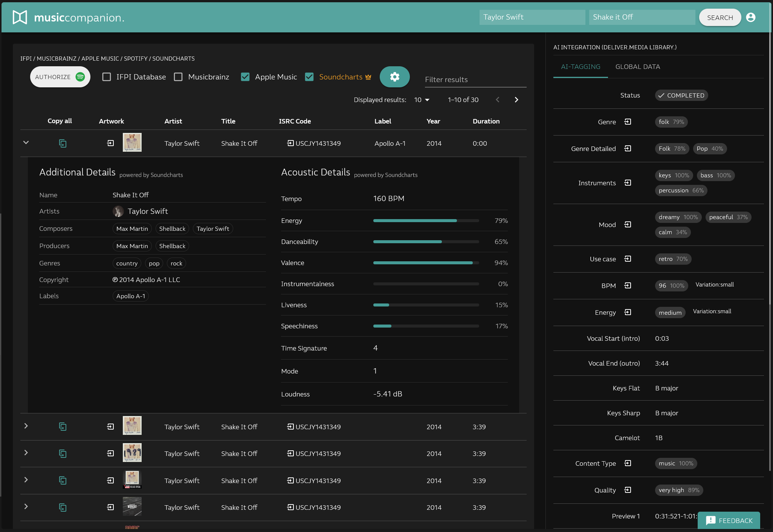Apply the Genre Detailed tags icon
773x532 pixels.
[x=628, y=148]
